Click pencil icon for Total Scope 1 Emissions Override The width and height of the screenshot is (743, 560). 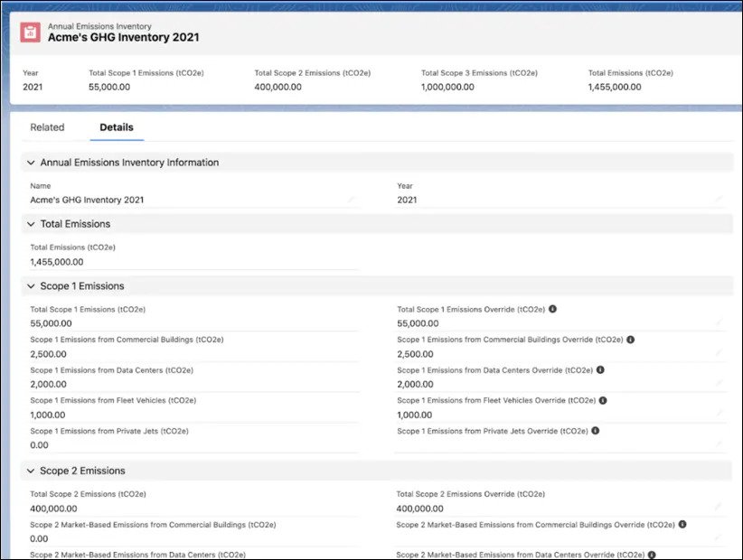[719, 323]
